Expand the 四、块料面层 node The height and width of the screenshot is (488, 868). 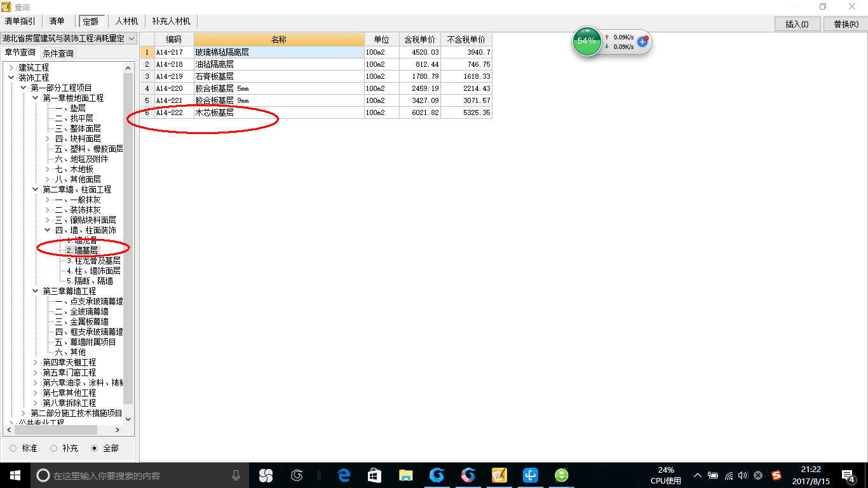47,139
